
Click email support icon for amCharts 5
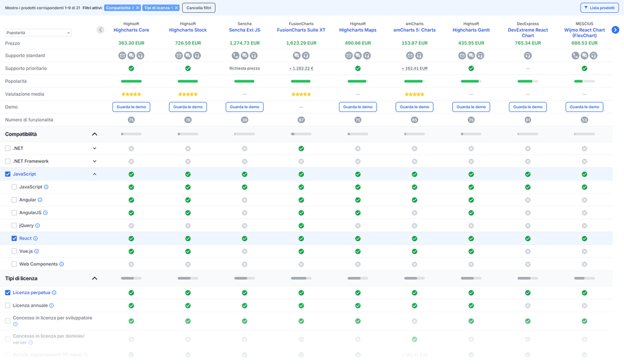[x=410, y=55]
